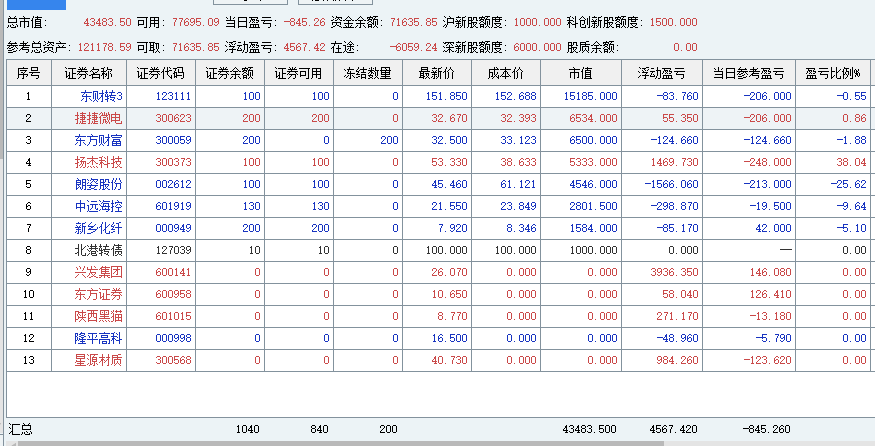Viewport: 875px width, 446px height.
Task: Select the 东方证券 stock name
Action: [x=98, y=294]
